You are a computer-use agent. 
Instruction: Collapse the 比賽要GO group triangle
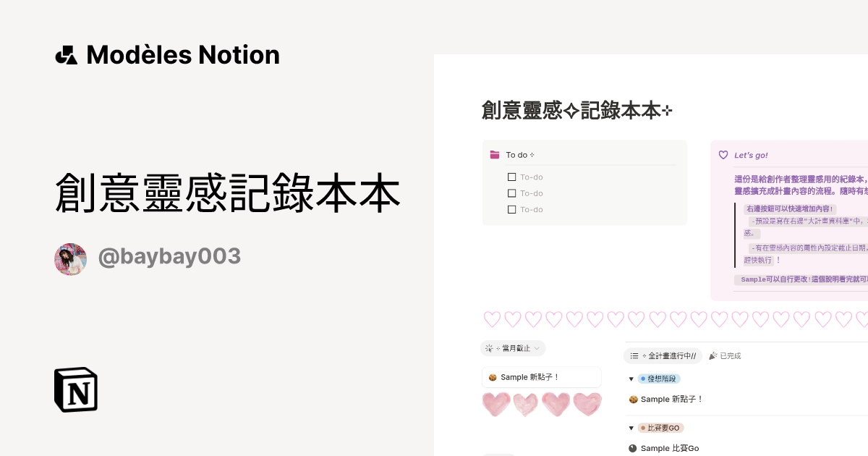(x=631, y=428)
